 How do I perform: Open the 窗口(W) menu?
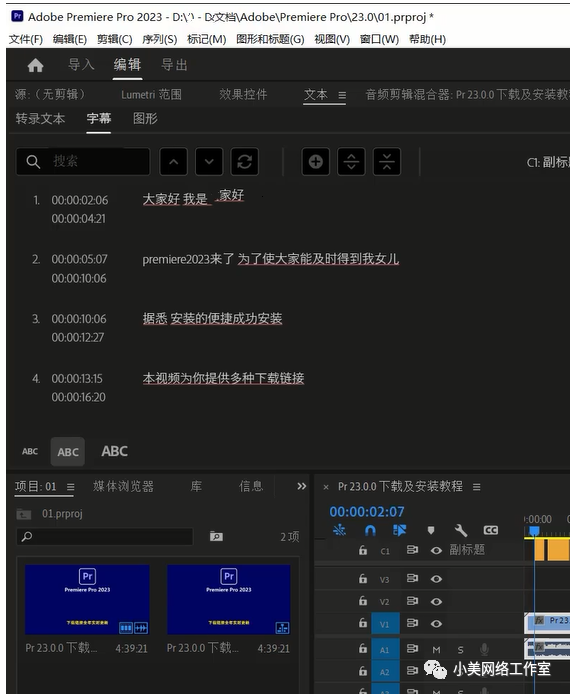379,40
